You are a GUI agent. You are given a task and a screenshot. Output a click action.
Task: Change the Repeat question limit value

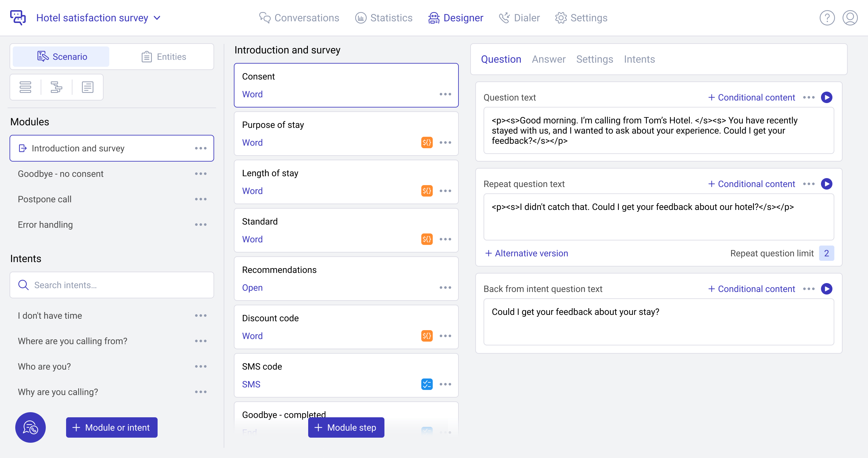827,253
